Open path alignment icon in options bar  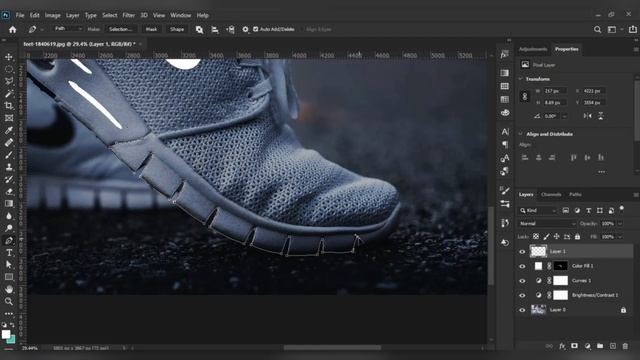click(215, 29)
